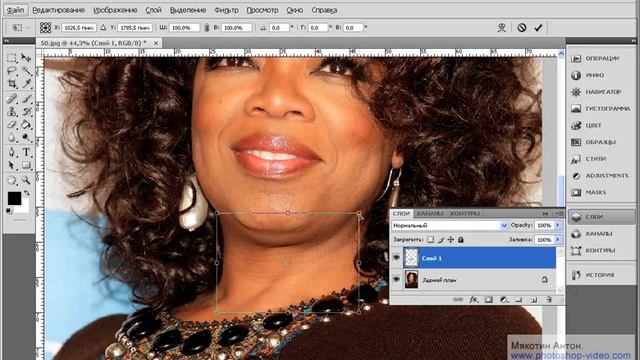Select the Lasso tool

tap(11, 71)
